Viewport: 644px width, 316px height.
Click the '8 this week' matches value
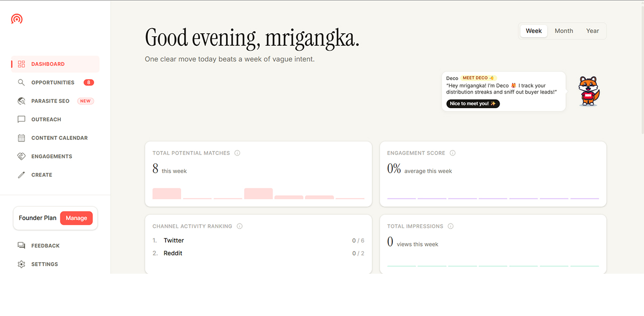(170, 169)
